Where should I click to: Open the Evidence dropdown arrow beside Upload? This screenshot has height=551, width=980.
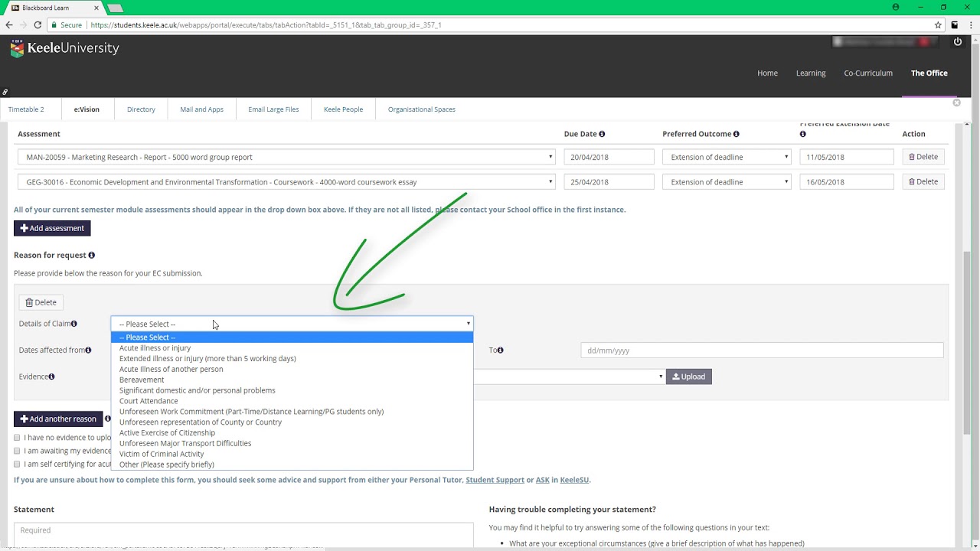[661, 377]
